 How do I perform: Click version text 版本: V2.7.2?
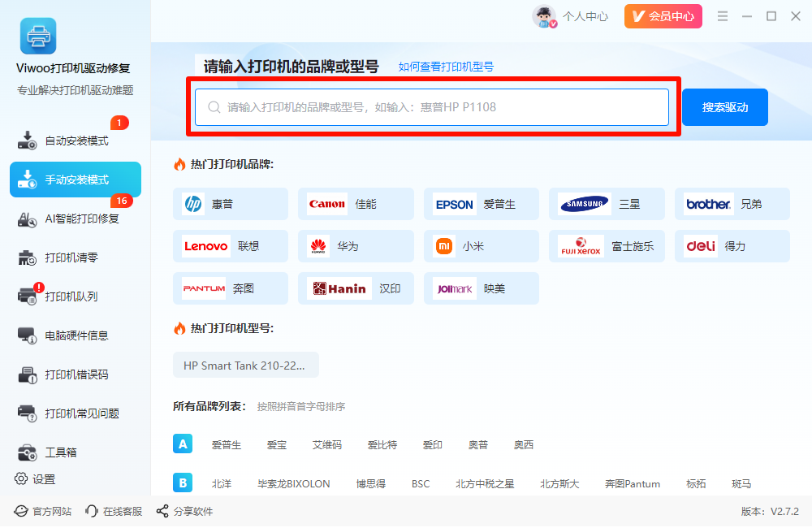click(770, 512)
